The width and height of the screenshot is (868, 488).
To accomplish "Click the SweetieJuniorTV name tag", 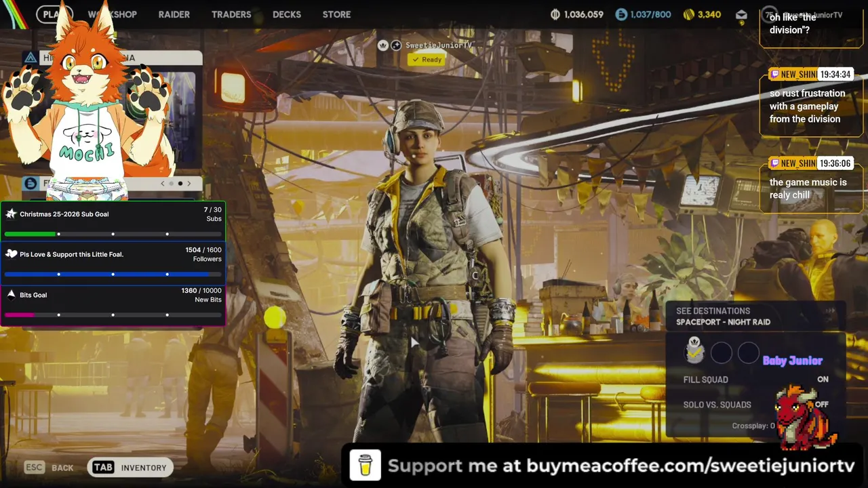I will click(x=438, y=45).
